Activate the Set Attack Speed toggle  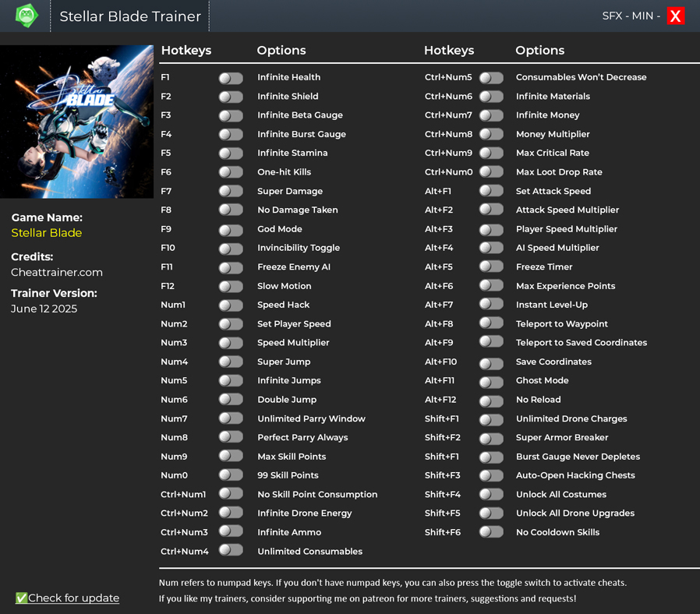coord(491,191)
